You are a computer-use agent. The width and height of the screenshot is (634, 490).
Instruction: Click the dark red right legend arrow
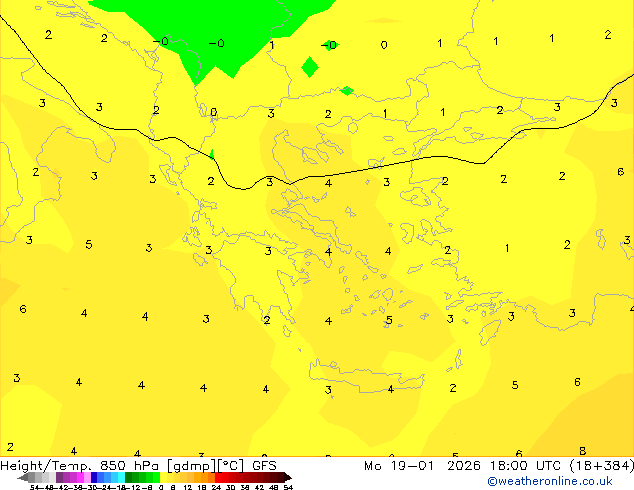point(286,477)
